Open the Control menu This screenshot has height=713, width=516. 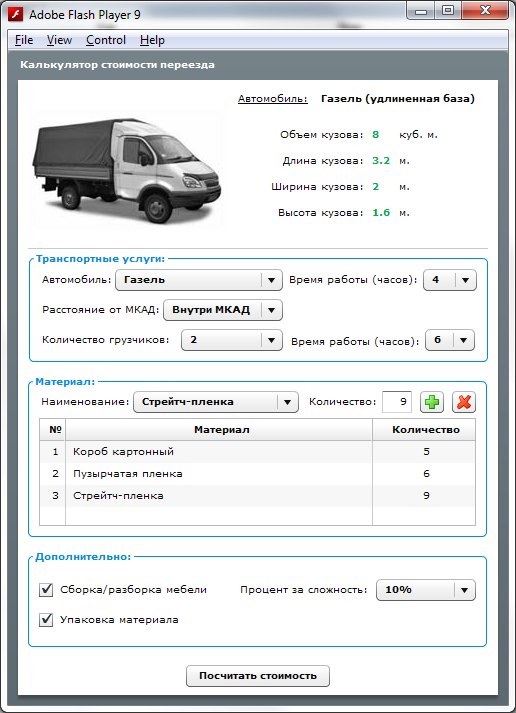coord(106,40)
